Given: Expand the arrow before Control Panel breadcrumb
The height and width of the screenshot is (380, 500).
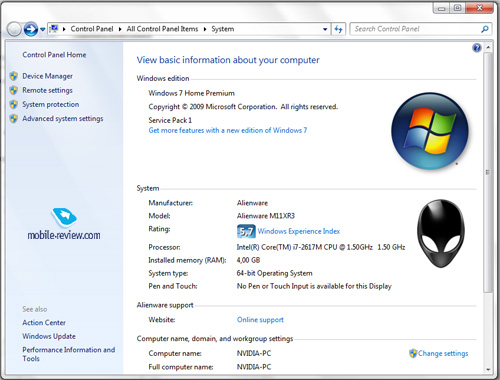Looking at the screenshot, I should pyautogui.click(x=64, y=29).
